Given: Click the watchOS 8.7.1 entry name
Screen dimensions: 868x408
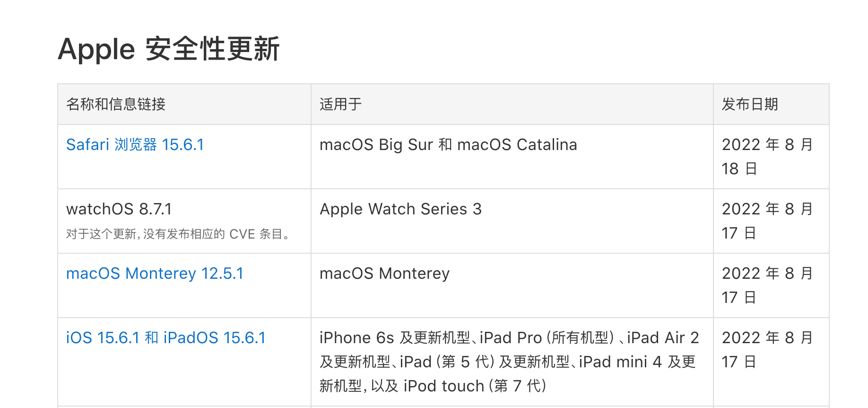Looking at the screenshot, I should (x=119, y=209).
